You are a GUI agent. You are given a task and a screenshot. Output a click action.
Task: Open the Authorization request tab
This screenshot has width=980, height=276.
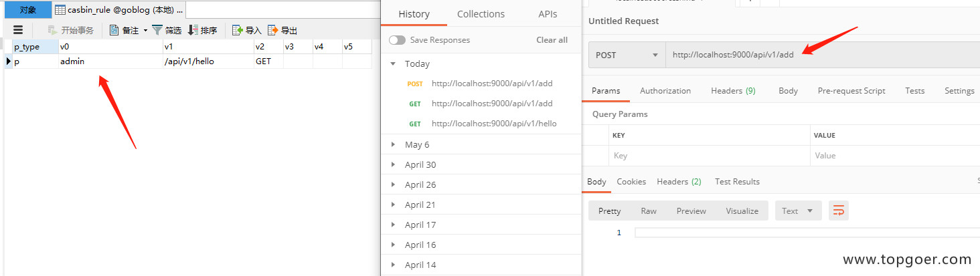tap(665, 91)
